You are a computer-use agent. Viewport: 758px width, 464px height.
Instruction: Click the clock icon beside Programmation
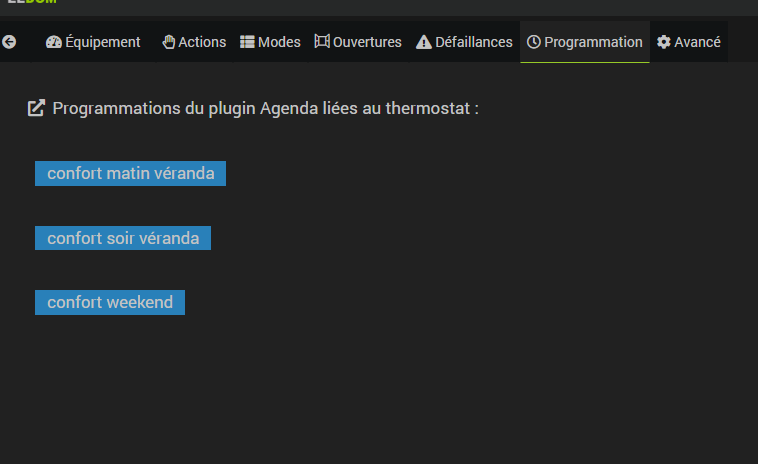(x=534, y=42)
